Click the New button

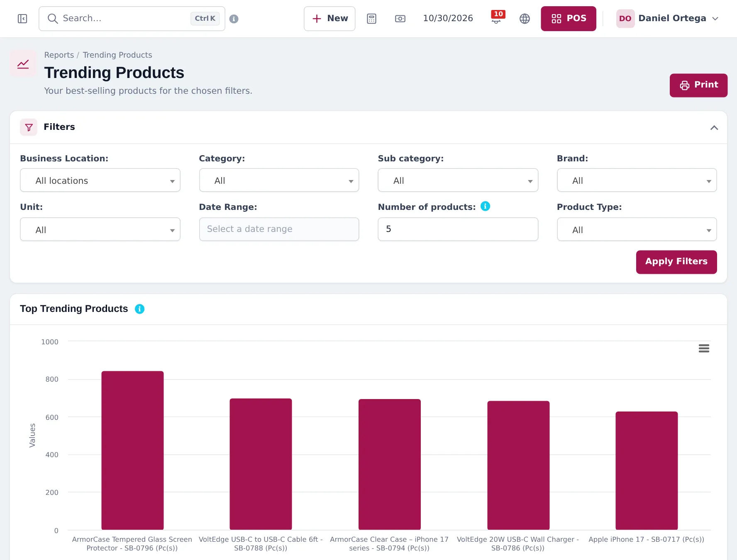[329, 19]
